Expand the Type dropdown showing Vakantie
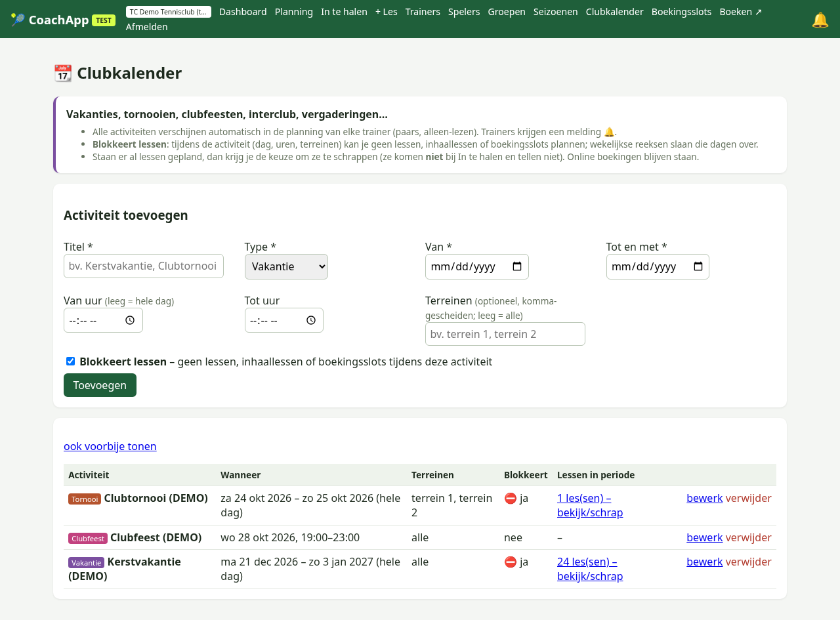The height and width of the screenshot is (620, 840). pyautogui.click(x=286, y=266)
